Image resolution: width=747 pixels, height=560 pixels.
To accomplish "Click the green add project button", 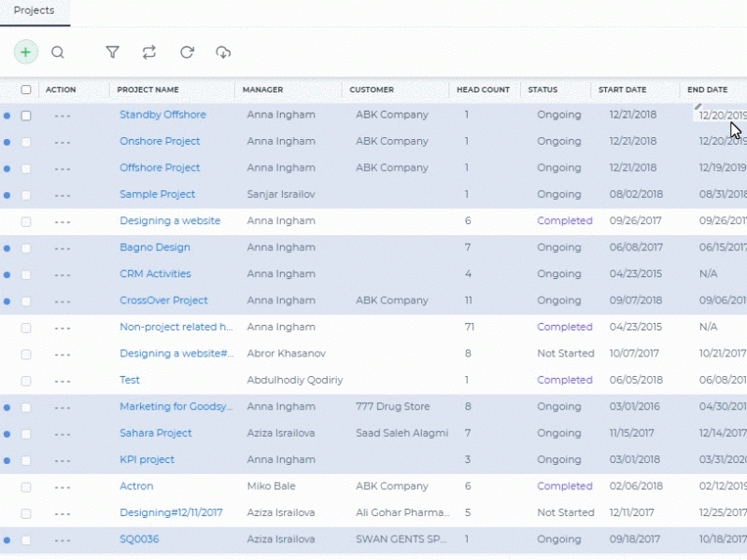I will pyautogui.click(x=26, y=52).
